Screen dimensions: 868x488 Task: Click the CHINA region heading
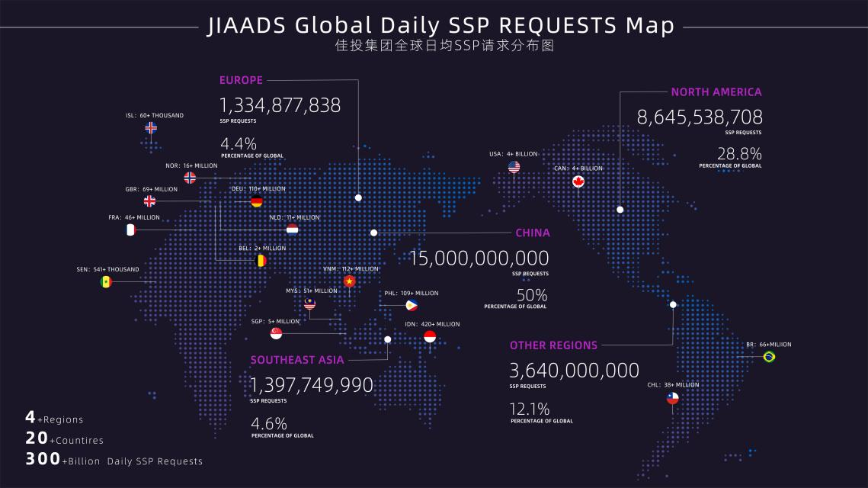532,233
